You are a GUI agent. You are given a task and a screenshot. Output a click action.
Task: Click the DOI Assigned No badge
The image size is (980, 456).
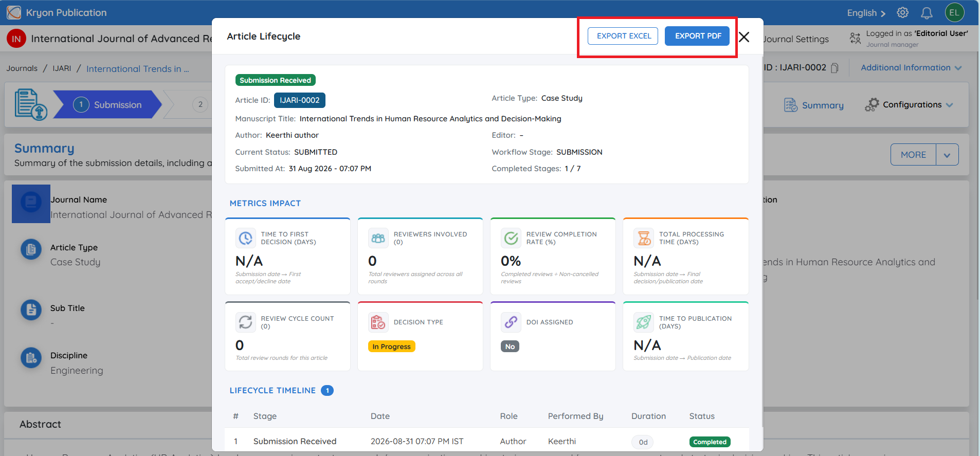[510, 346]
